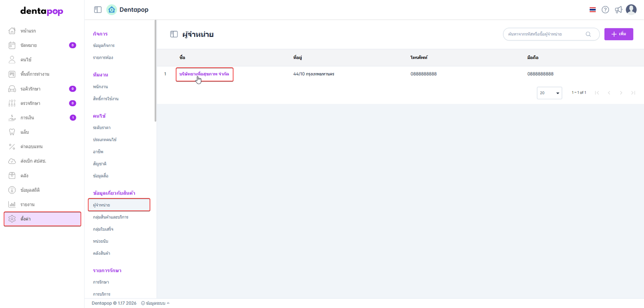
Task: Click the ข้อมูลระบบ system info link
Action: pyautogui.click(x=155, y=303)
